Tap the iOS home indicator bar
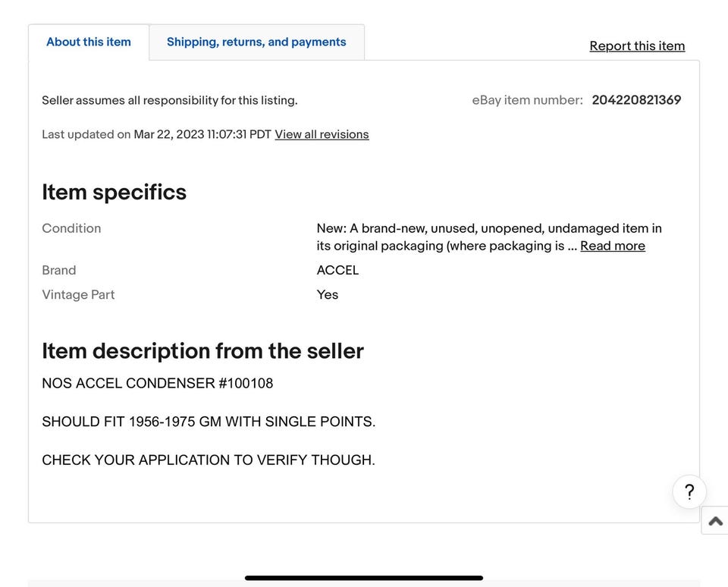This screenshot has height=587, width=728. [364, 578]
